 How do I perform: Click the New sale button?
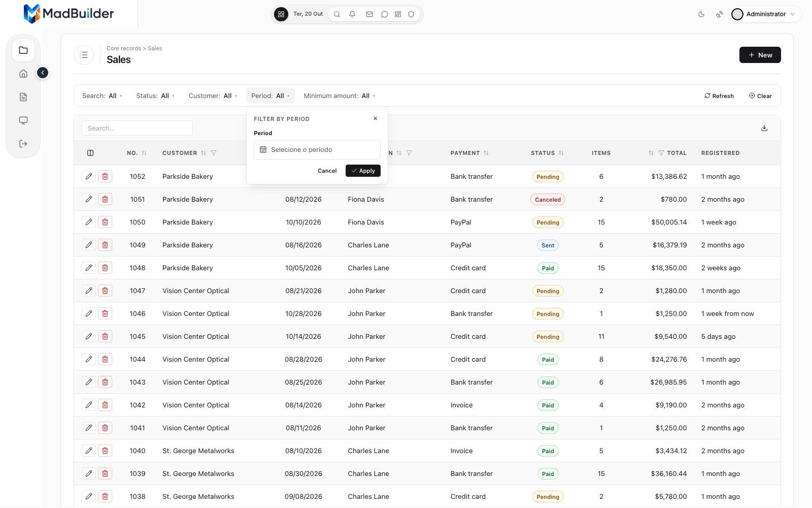pyautogui.click(x=760, y=55)
